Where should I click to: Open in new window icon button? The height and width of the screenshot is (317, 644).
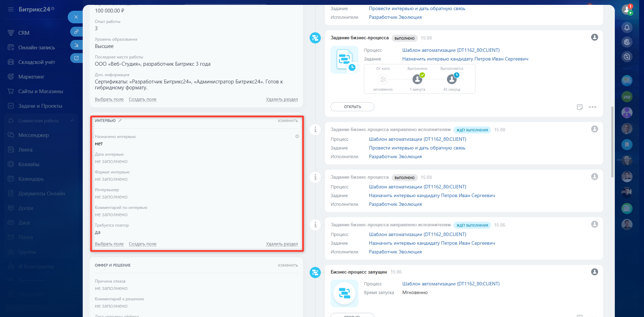click(x=76, y=58)
